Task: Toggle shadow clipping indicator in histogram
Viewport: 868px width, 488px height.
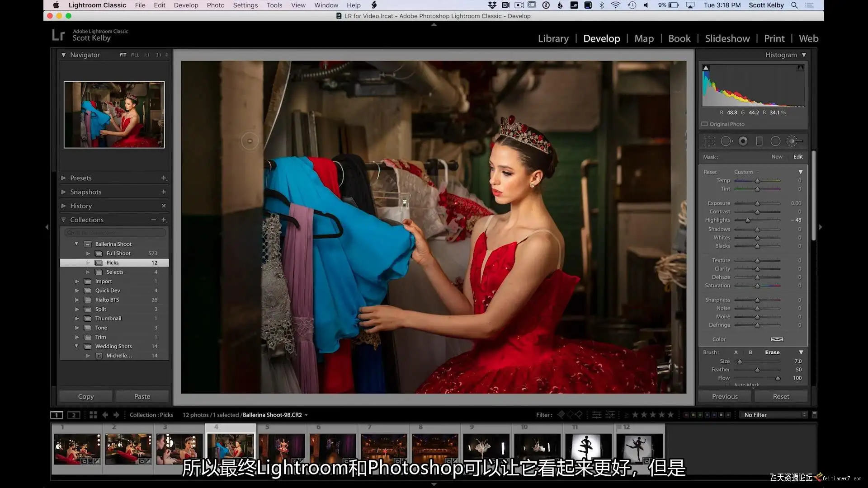Action: (706, 68)
